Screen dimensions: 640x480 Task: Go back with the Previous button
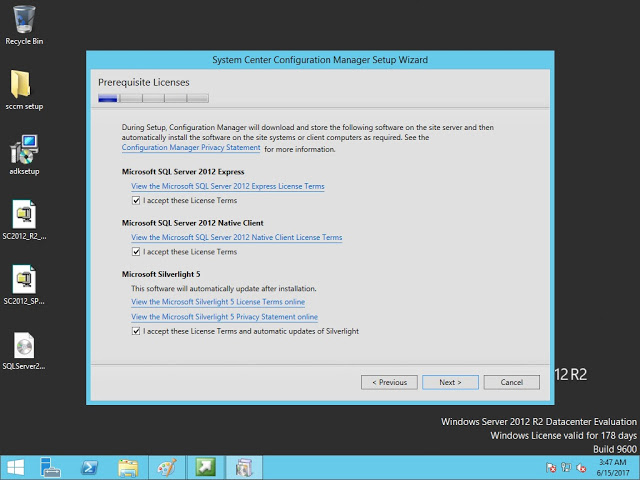[x=389, y=382]
